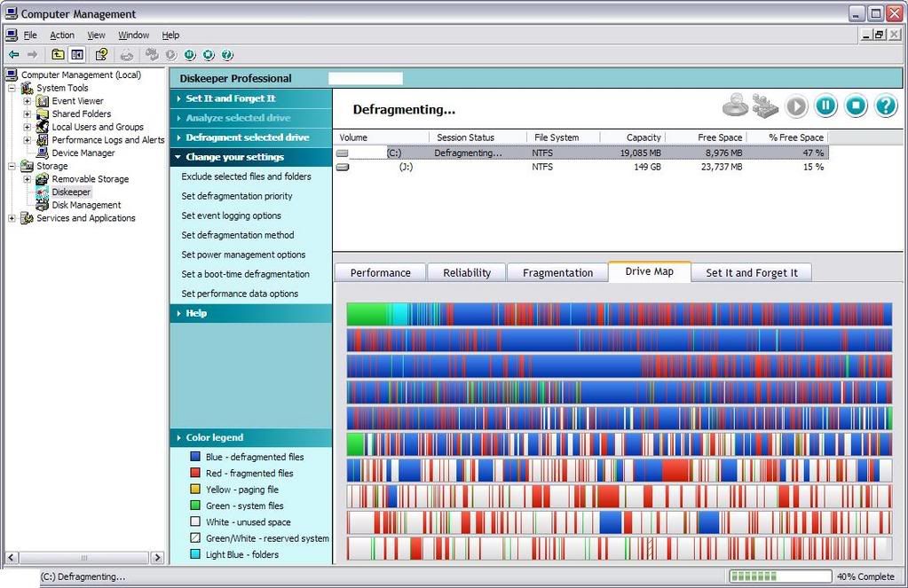Click the large grey Defragment blocks icon

pyautogui.click(x=765, y=106)
